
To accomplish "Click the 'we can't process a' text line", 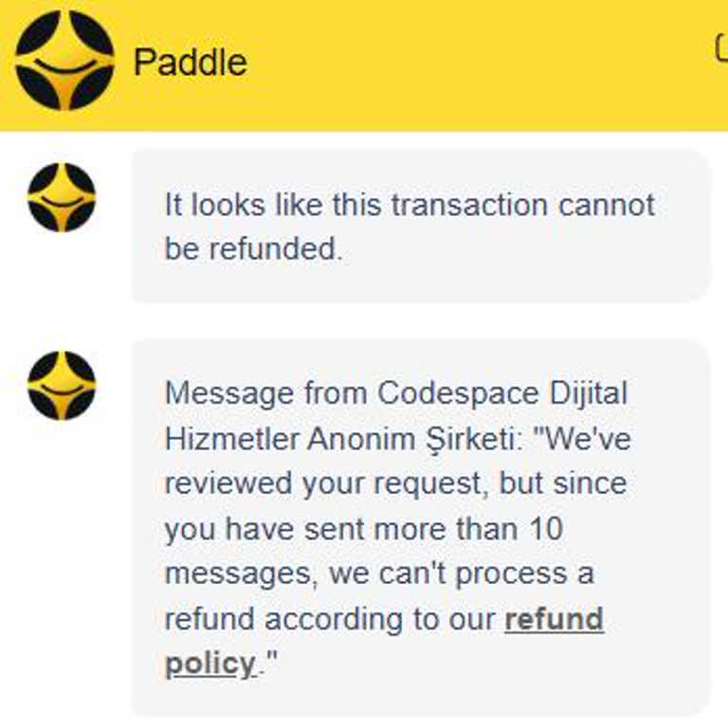I will 379,574.
